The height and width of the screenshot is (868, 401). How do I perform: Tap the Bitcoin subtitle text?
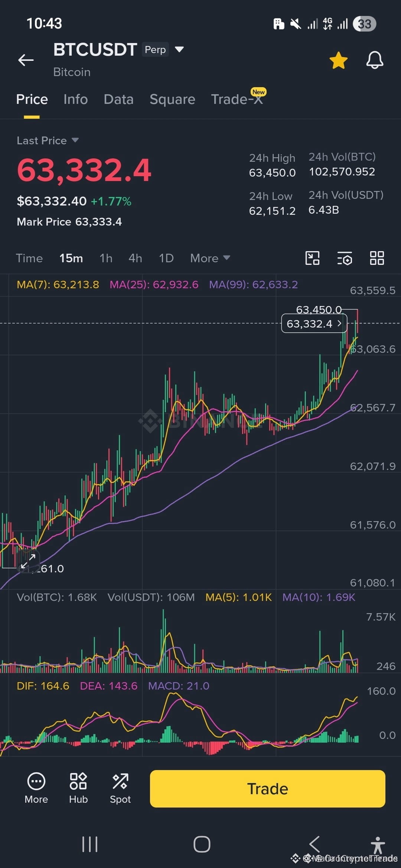pyautogui.click(x=72, y=72)
